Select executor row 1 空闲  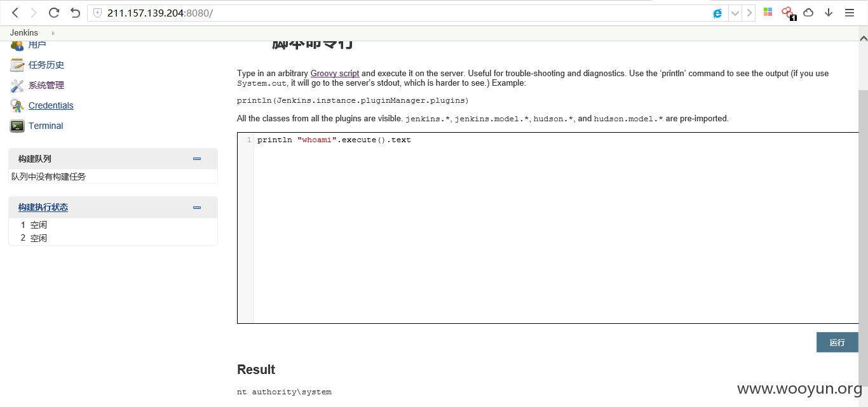113,225
